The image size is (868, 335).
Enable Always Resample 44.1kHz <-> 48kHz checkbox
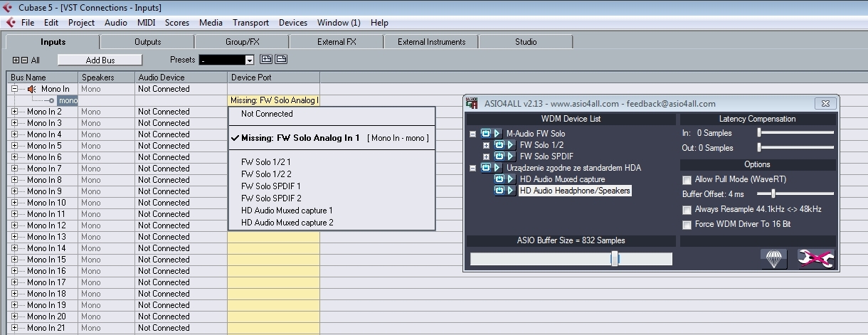point(687,210)
